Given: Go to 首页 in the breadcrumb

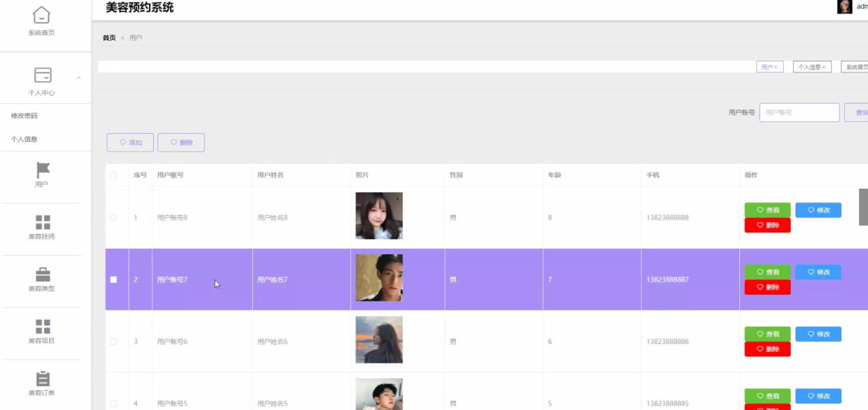Looking at the screenshot, I should [x=109, y=38].
